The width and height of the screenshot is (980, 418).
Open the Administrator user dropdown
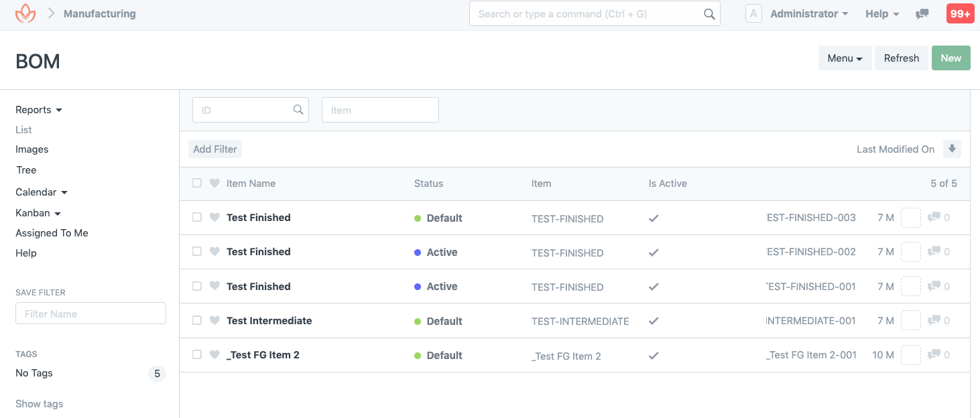(809, 14)
